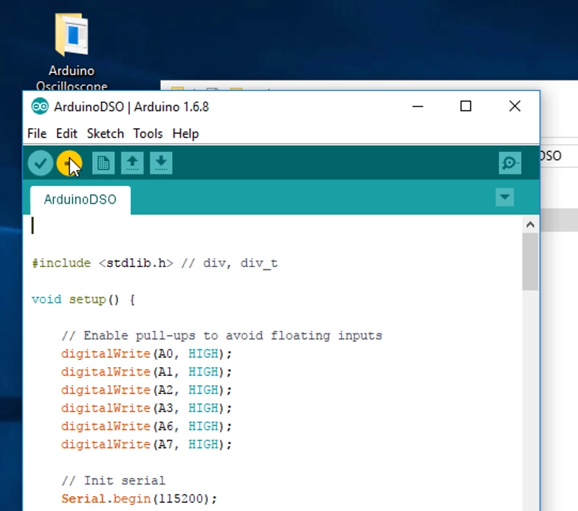Close the Arduino IDE window
578x511 pixels.
[x=515, y=107]
